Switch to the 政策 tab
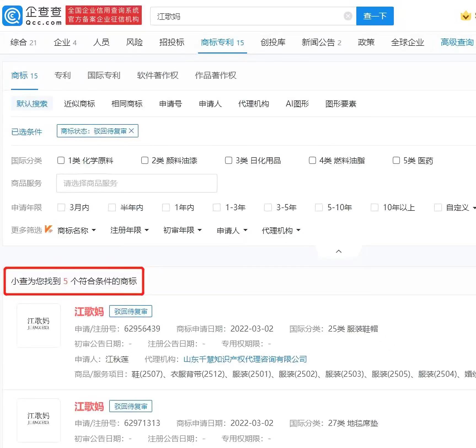476x448 pixels. [366, 42]
